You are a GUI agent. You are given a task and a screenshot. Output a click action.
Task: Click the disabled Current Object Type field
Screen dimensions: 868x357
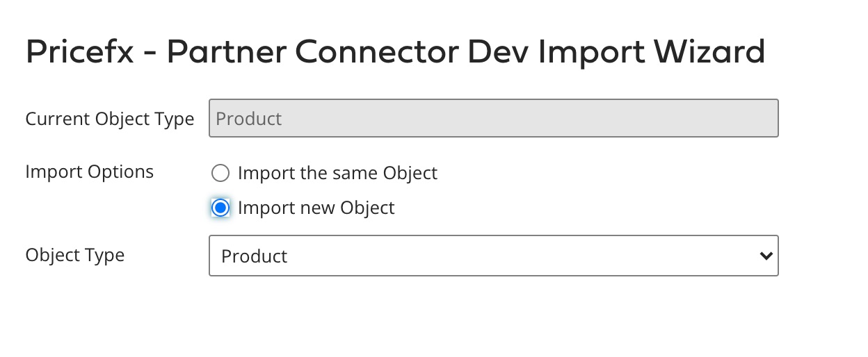pos(493,118)
